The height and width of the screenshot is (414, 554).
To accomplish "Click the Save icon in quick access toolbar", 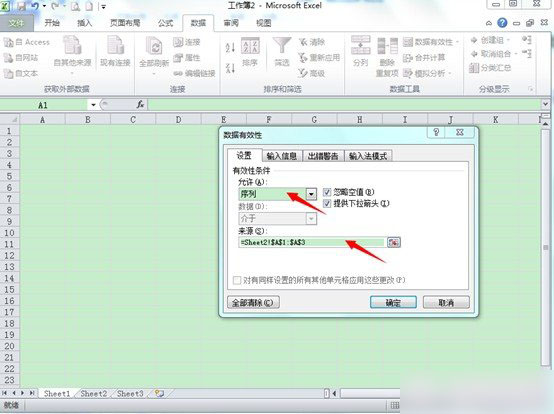I will pyautogui.click(x=21, y=6).
